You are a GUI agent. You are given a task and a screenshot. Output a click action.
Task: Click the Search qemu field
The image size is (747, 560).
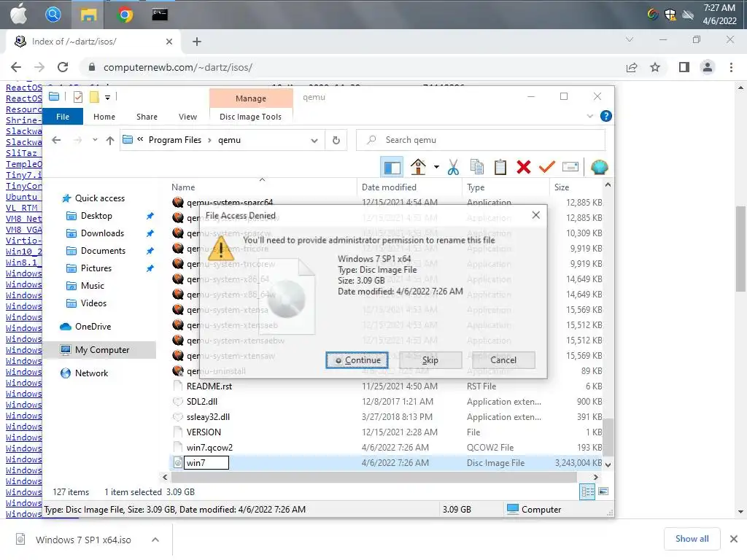click(480, 140)
